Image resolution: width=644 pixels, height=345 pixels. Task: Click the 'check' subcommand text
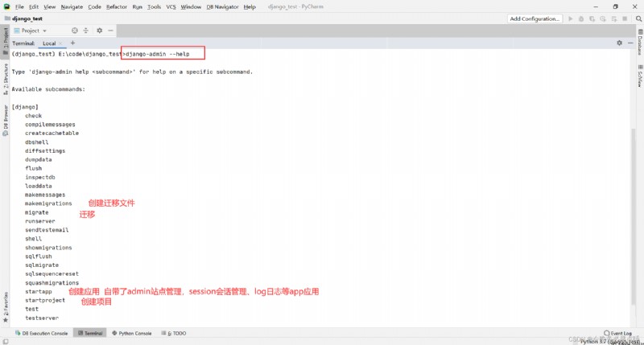point(33,116)
